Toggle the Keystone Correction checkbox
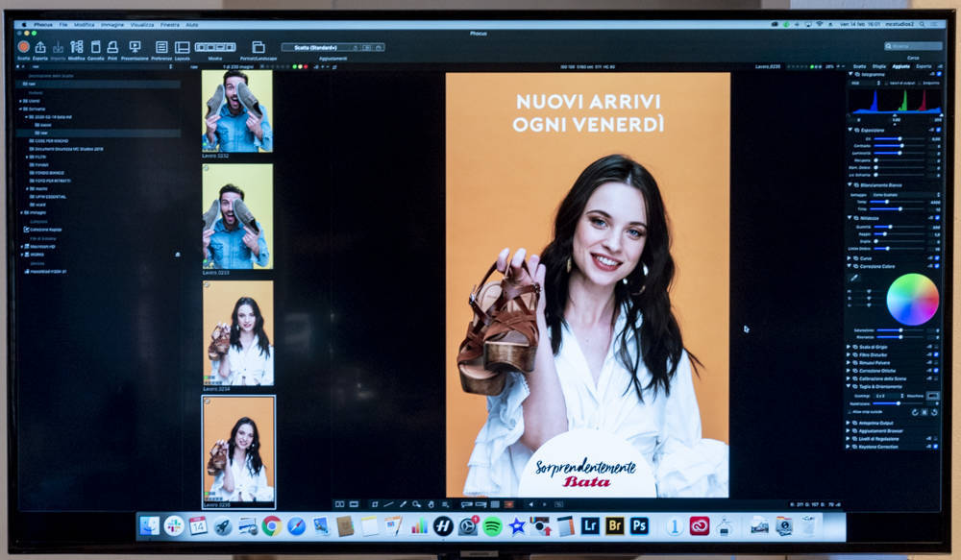Viewport: 961px width, 560px height. tap(936, 446)
